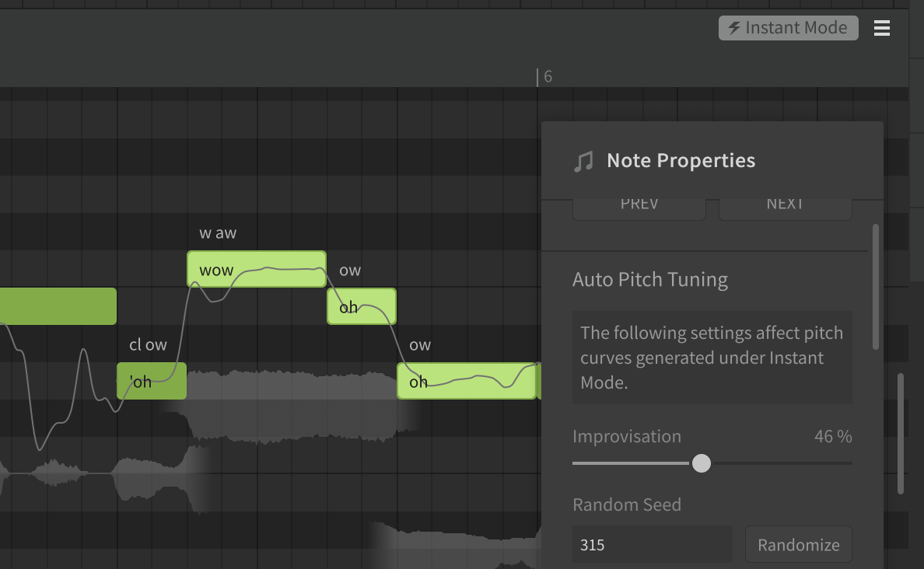Select the long "oh" note ending near measure 6
This screenshot has width=924, height=569.
click(x=466, y=381)
